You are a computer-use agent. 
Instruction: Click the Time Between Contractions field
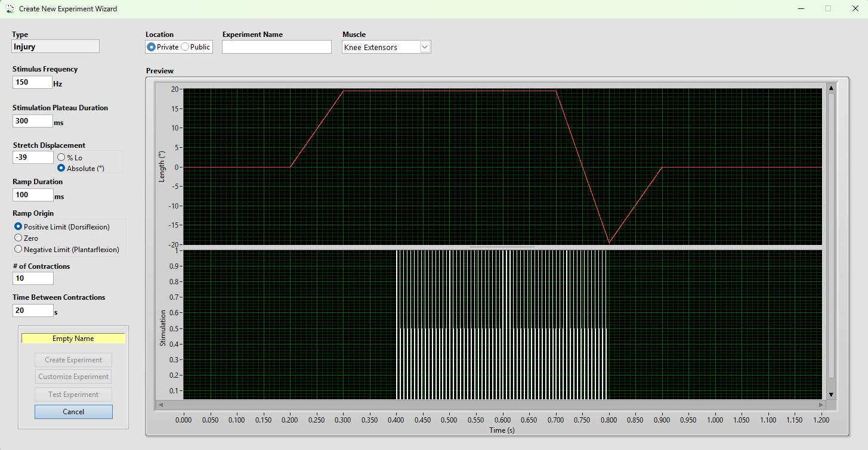[x=32, y=311]
